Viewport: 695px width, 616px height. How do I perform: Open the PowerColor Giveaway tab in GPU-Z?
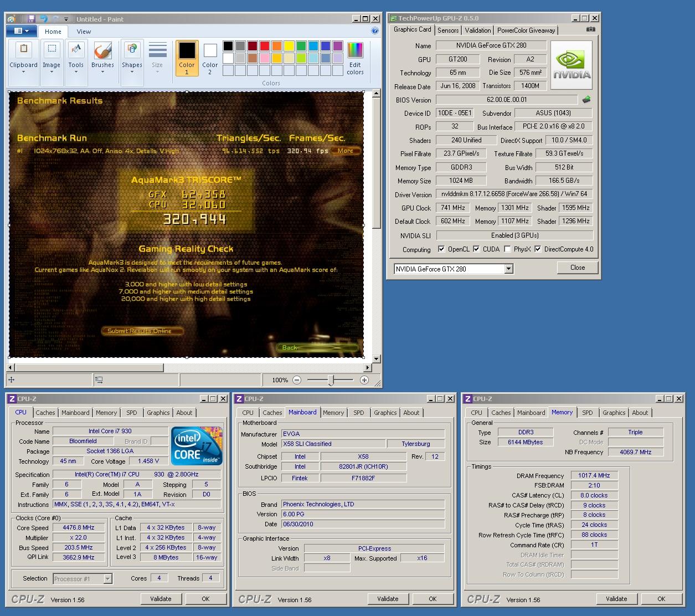pos(526,30)
